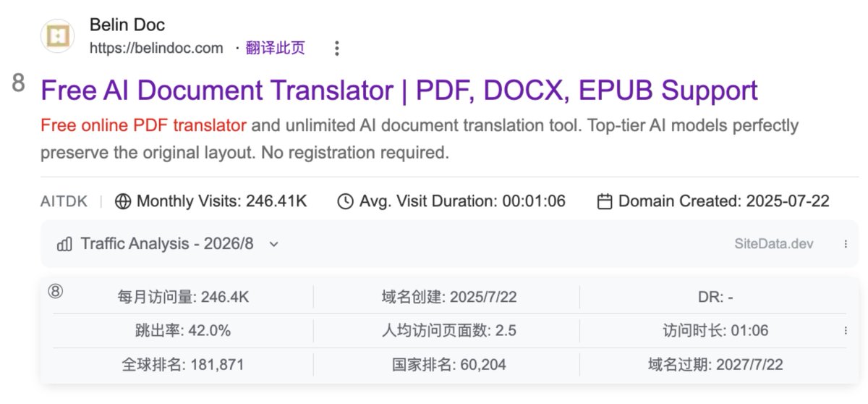Select the Monthly Visits: 246.41K text
868x404 pixels.
click(221, 201)
